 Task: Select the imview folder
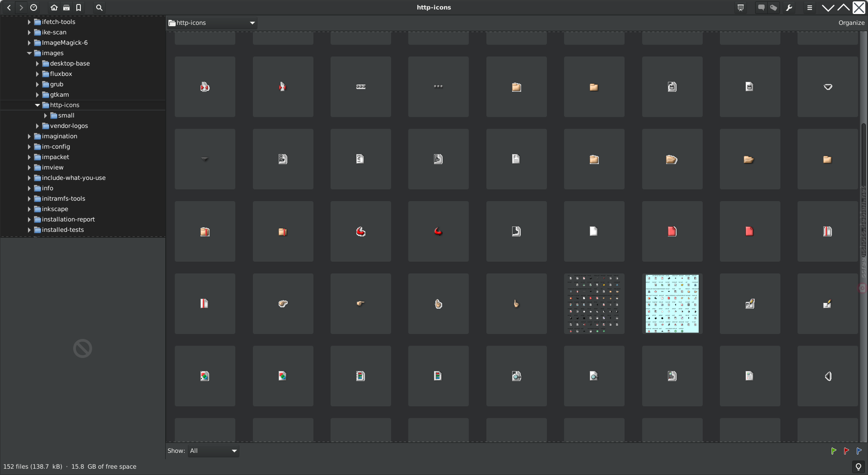tap(52, 167)
